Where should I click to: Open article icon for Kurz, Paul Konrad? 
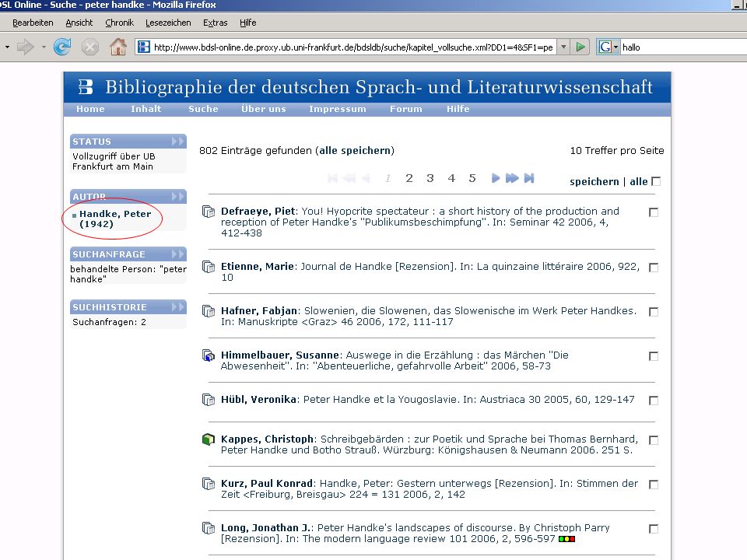point(209,483)
